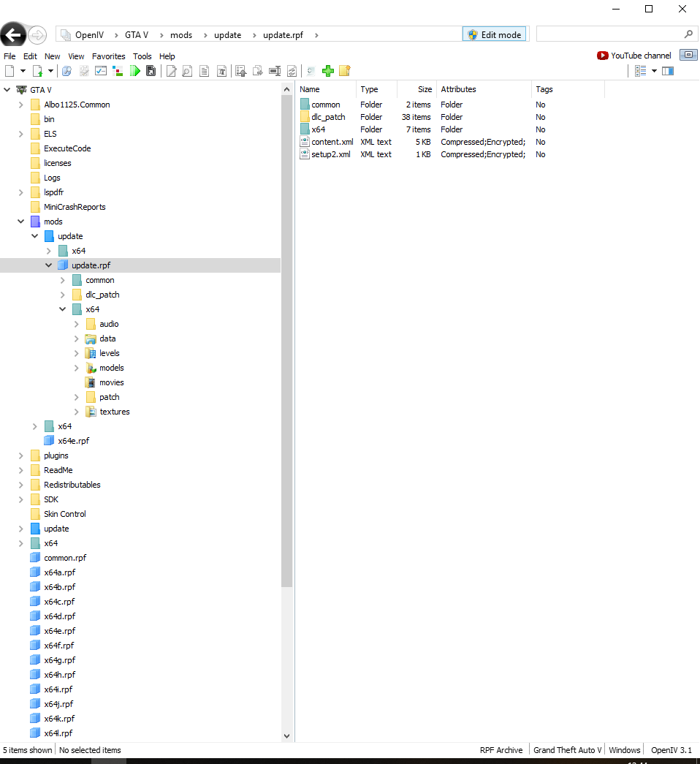
Task: Expand the audio folder node
Action: pos(77,324)
